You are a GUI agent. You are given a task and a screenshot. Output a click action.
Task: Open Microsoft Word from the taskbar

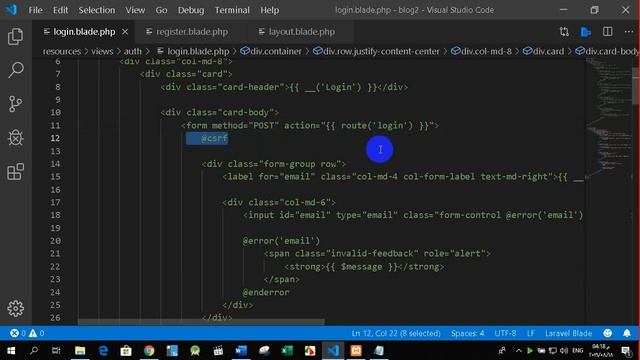[x=241, y=351]
